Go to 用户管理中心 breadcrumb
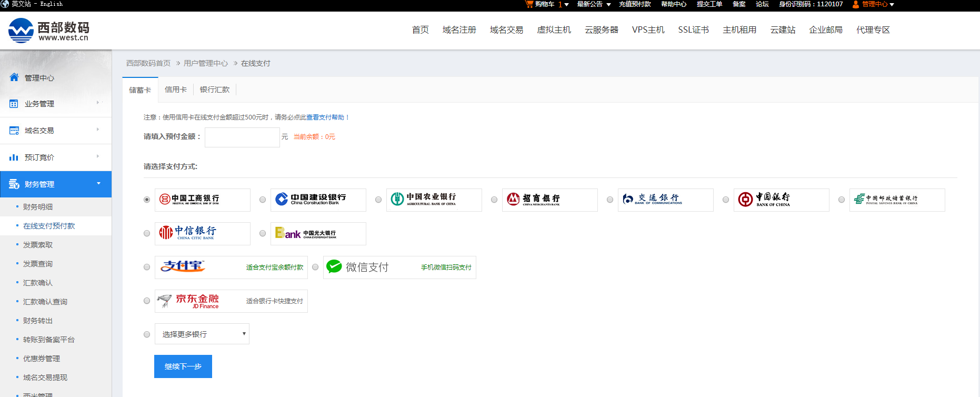Viewport: 980px width, 397px height. 206,63
